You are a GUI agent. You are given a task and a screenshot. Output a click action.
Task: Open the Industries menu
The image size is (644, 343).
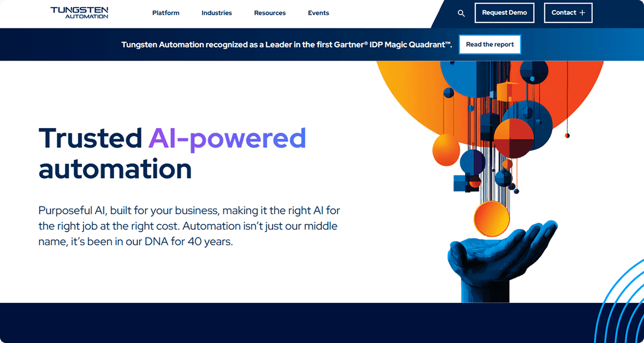(217, 13)
